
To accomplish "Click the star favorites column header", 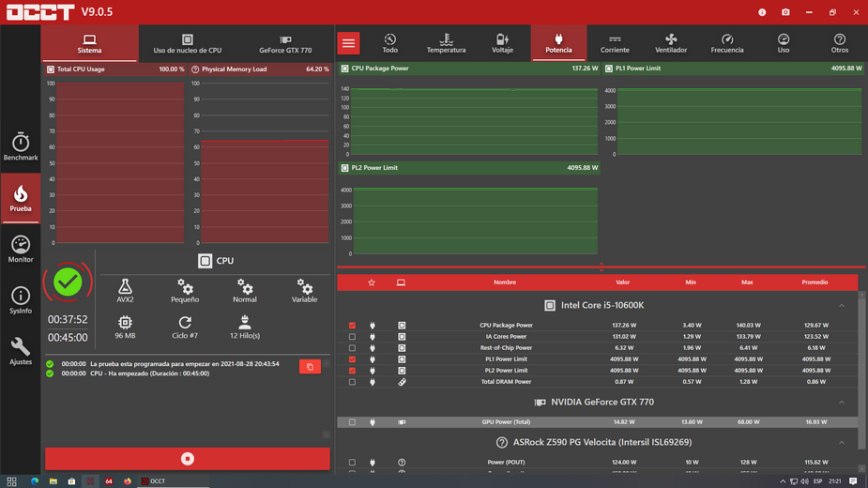I will point(372,282).
